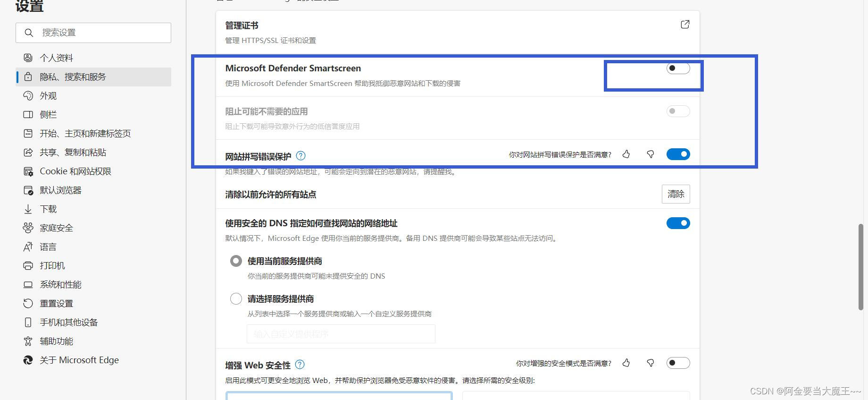Click the 搜索设置 search field
The height and width of the screenshot is (400, 868).
(93, 33)
